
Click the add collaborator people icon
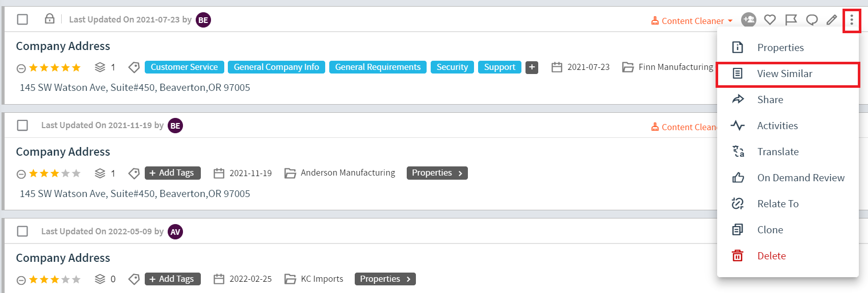[x=748, y=20]
